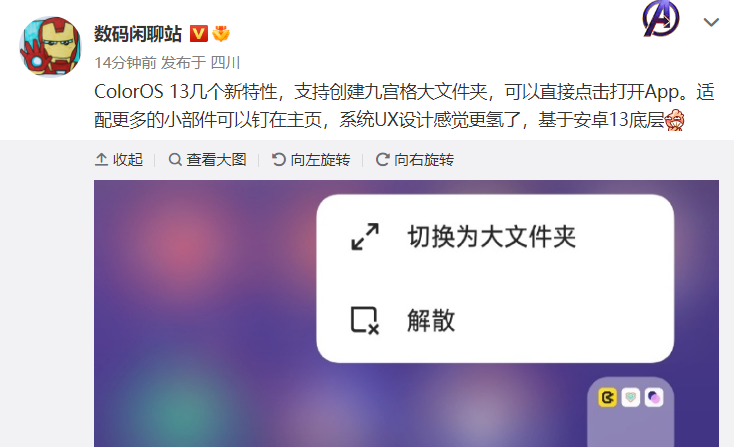
Task: Open the Iron Man profile avatar
Action: tap(50, 47)
